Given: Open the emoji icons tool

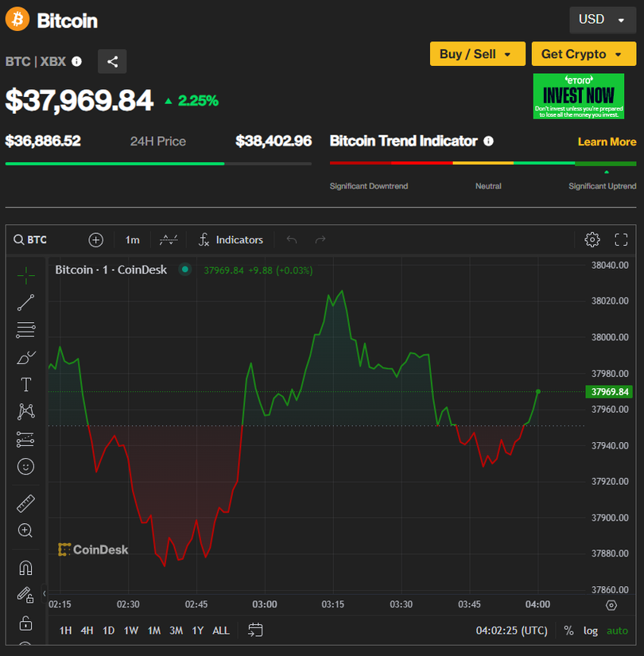Looking at the screenshot, I should pos(25,467).
